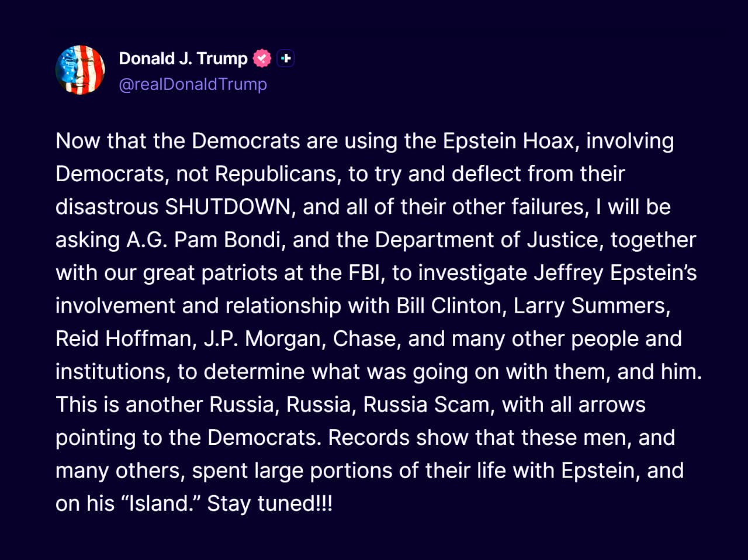Click the plus badge beside the name
The image size is (748, 560).
tap(286, 58)
